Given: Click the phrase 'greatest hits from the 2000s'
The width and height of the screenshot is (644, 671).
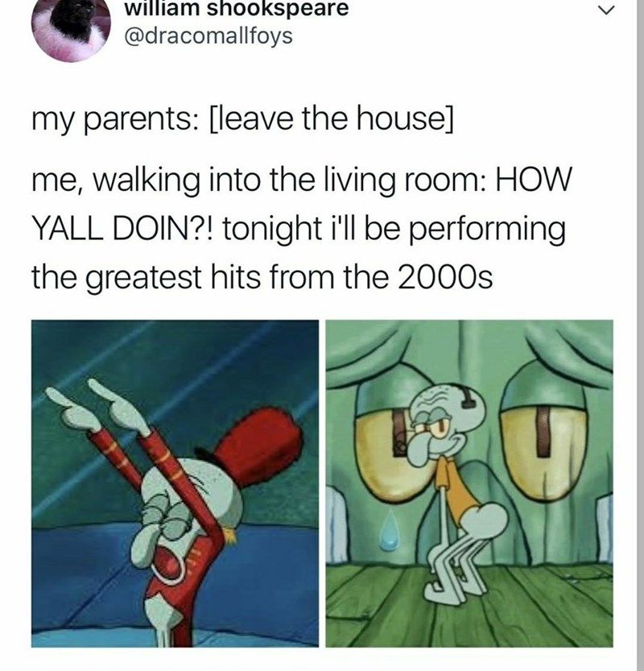Looking at the screenshot, I should click(290, 277).
